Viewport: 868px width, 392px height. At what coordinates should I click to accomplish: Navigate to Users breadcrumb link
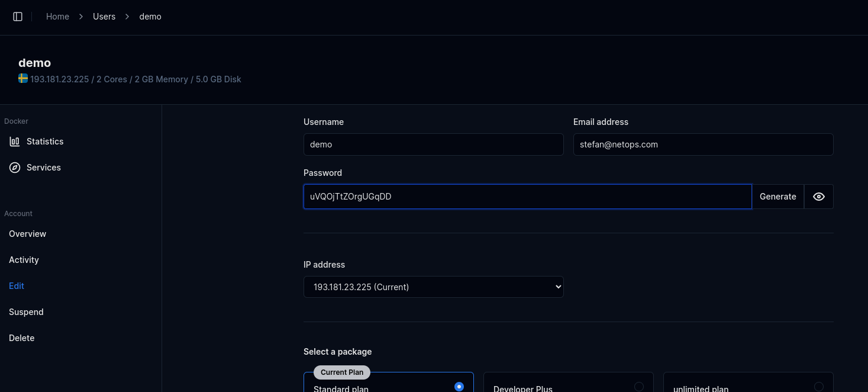point(104,17)
